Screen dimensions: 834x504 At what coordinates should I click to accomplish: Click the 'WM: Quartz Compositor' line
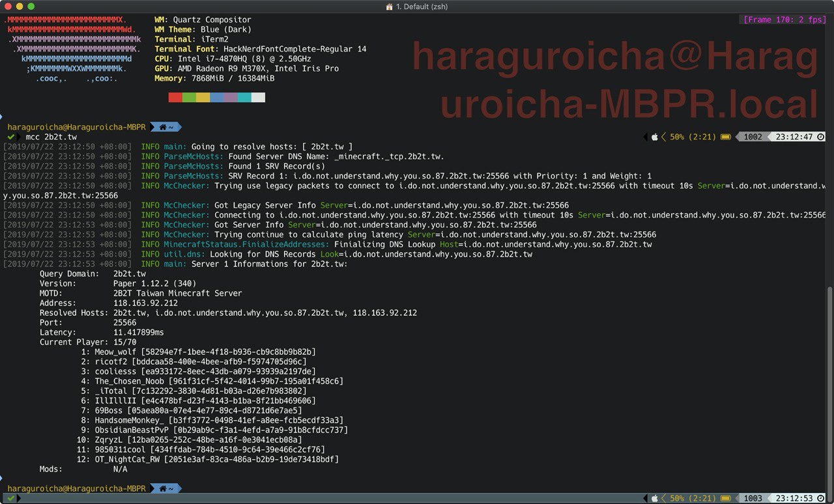pos(203,20)
